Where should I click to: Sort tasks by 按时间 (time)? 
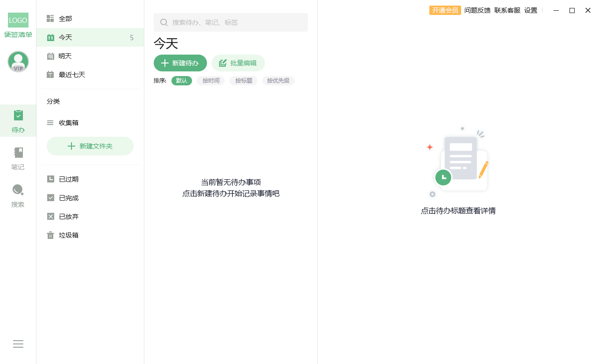click(x=211, y=80)
